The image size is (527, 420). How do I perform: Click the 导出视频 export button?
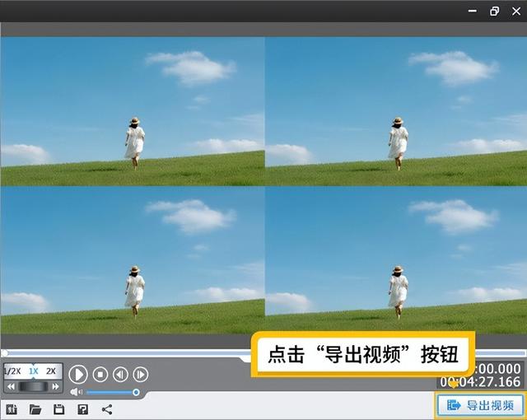click(x=481, y=405)
